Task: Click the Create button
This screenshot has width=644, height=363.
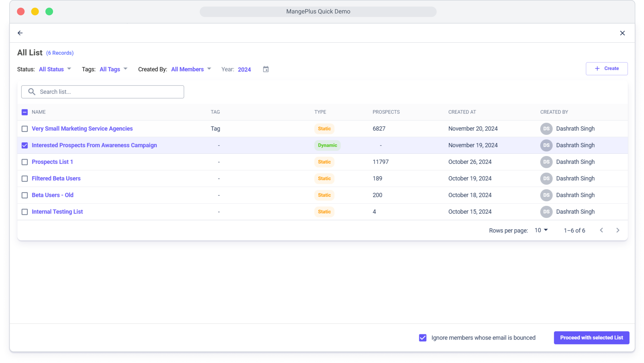Action: tap(607, 69)
